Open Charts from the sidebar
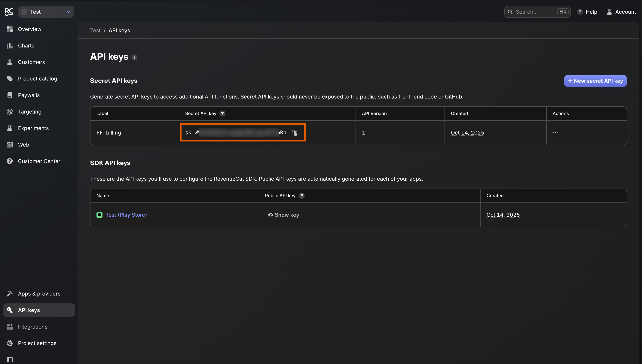The image size is (642, 364). pos(26,45)
